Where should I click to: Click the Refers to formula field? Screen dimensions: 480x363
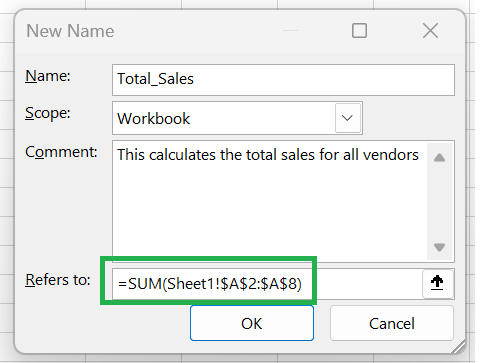(267, 284)
